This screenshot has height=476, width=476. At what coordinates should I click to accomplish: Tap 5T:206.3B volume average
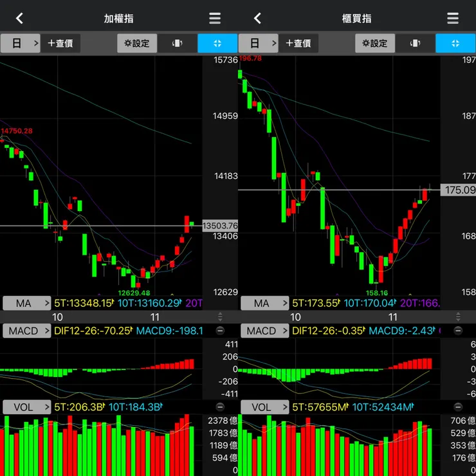tap(80, 407)
